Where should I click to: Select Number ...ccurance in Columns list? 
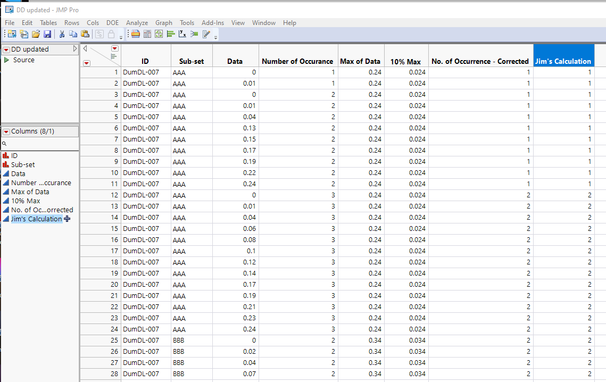pos(41,183)
